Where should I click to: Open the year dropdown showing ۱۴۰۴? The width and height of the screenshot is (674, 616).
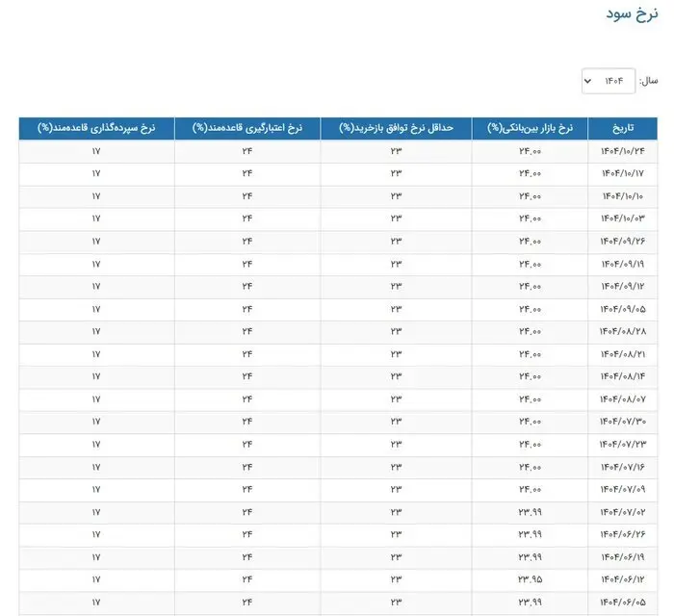coord(609,82)
